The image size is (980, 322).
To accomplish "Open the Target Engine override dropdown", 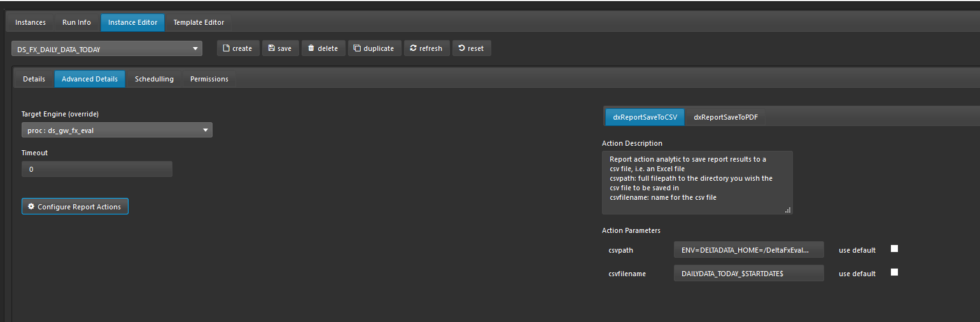I will [x=117, y=130].
